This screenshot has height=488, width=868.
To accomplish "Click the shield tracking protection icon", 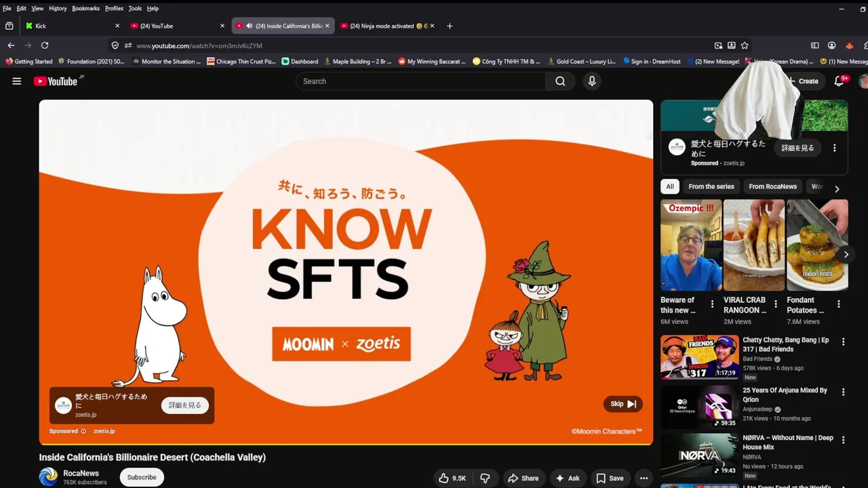I will coord(115,45).
